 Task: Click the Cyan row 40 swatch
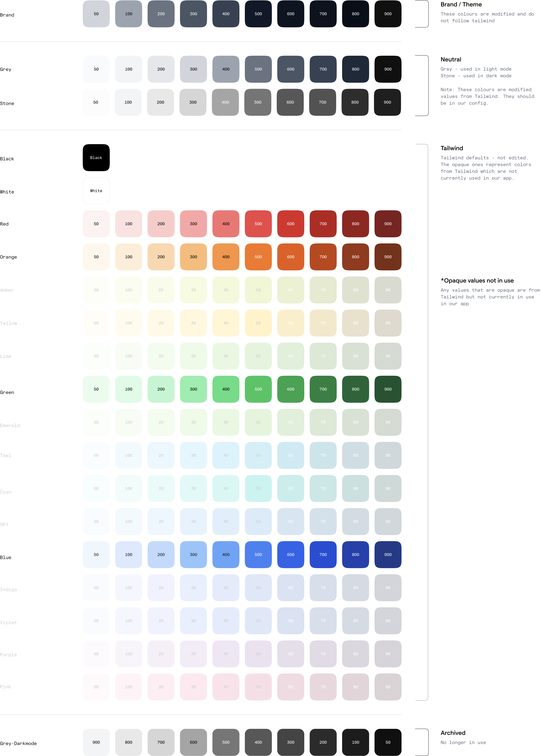pyautogui.click(x=226, y=489)
